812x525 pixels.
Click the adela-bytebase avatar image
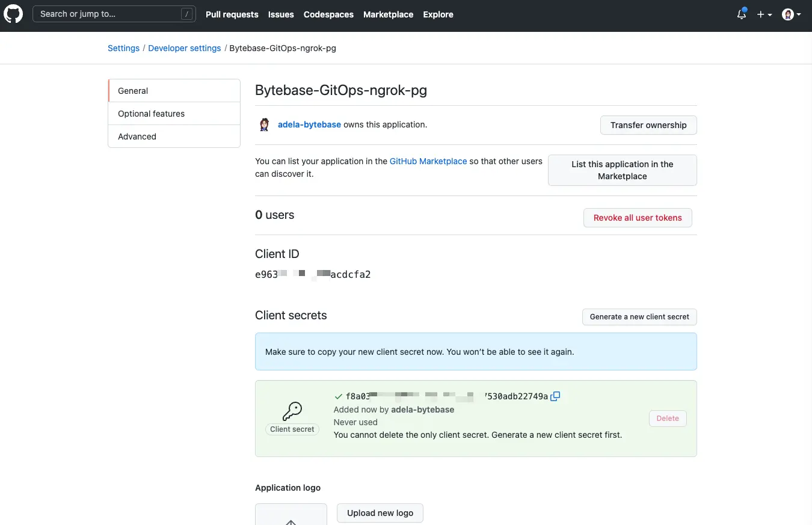click(x=263, y=124)
